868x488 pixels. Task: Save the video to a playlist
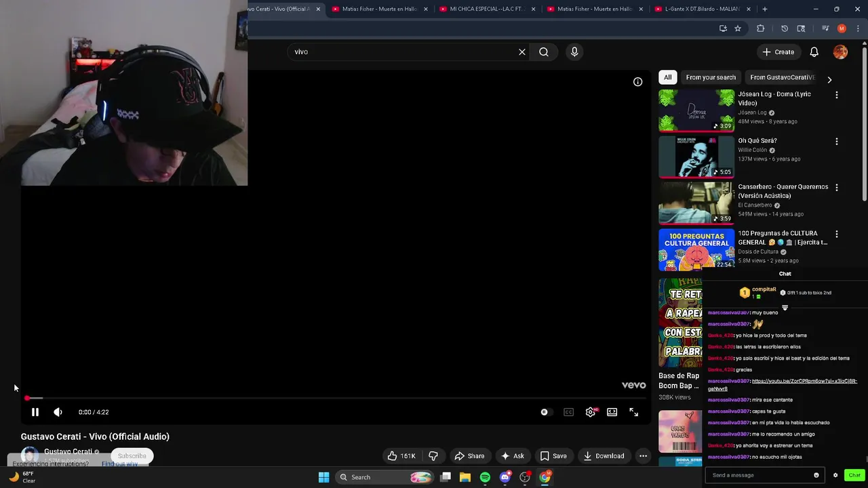click(553, 456)
